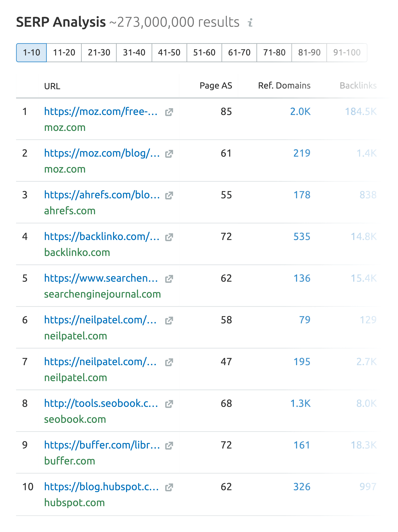Click the 1.4K backlinks value
The height and width of the screenshot is (532, 398).
coord(367,153)
